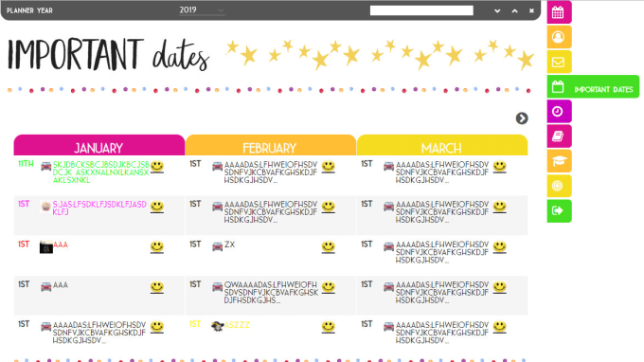Click car icon in the ZX row
The image size is (644, 362).
(217, 246)
